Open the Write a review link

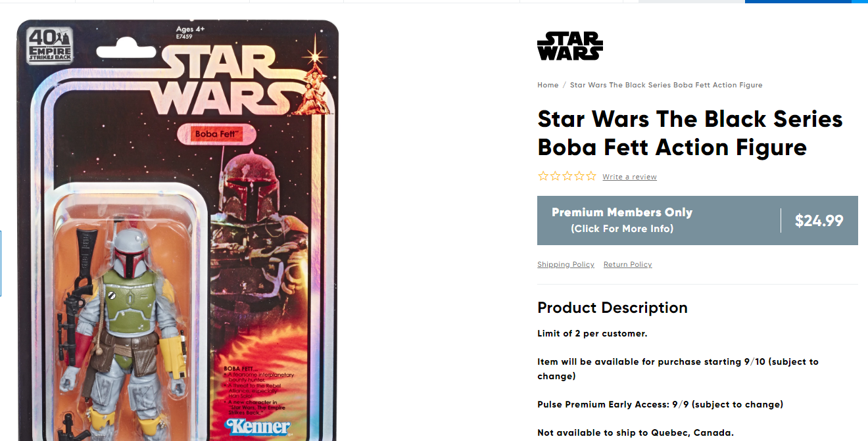pos(629,177)
